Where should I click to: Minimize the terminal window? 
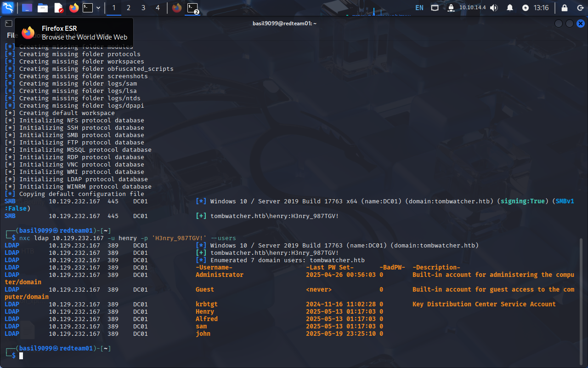pyautogui.click(x=559, y=23)
